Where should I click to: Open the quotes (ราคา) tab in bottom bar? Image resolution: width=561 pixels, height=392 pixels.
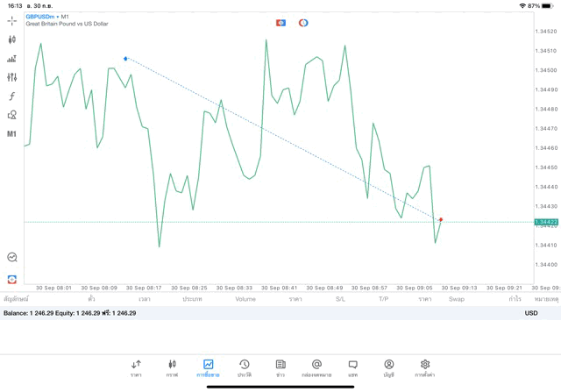136,368
